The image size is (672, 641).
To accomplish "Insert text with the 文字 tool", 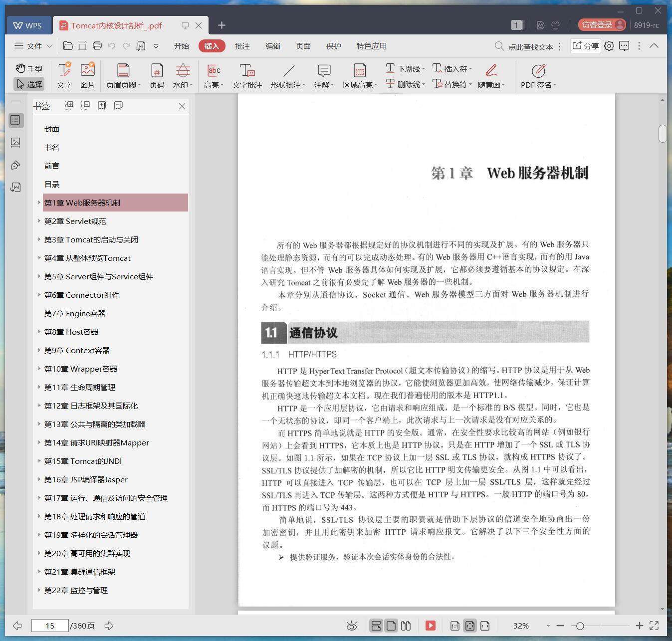I will (64, 76).
